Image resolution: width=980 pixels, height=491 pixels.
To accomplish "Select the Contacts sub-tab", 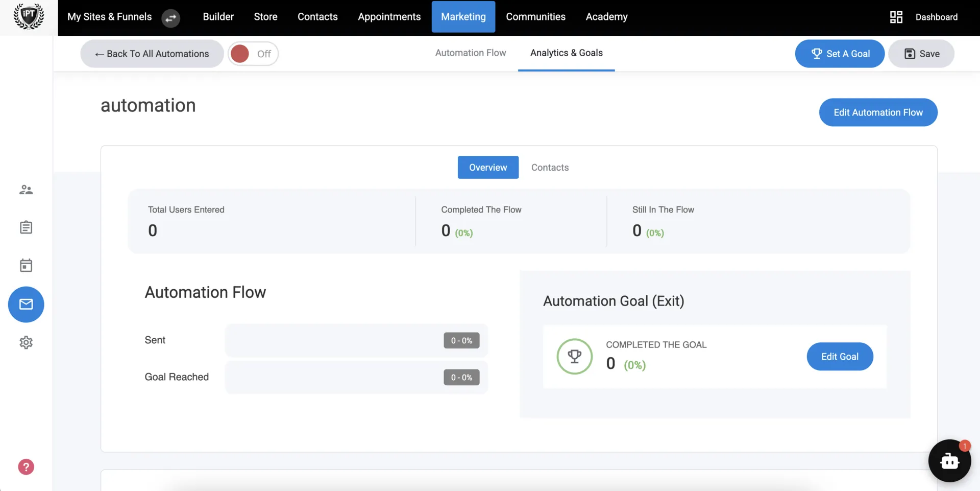I will (x=550, y=168).
